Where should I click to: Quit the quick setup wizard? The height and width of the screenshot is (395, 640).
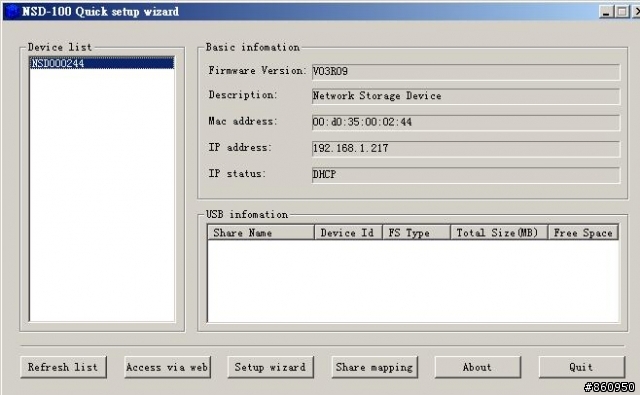(x=582, y=367)
